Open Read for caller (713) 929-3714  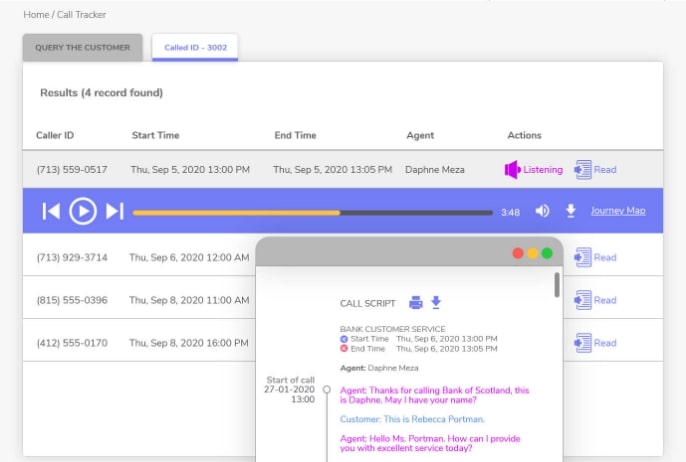click(x=595, y=257)
